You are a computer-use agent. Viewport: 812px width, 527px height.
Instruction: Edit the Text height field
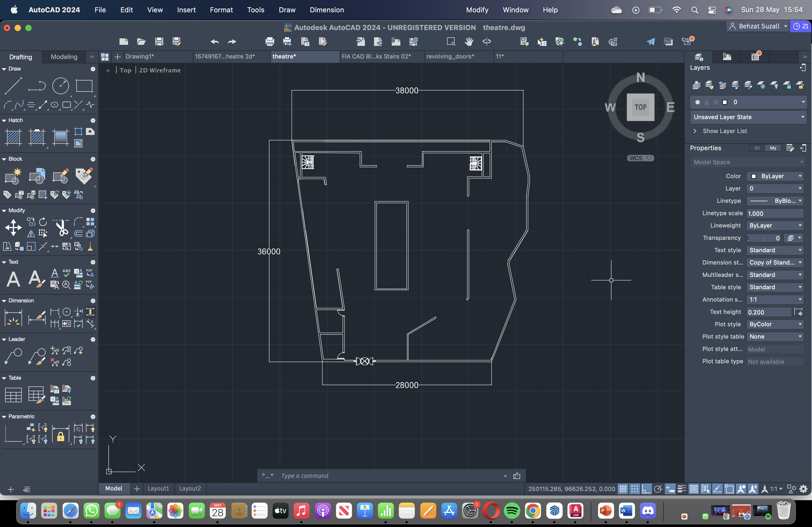click(769, 312)
